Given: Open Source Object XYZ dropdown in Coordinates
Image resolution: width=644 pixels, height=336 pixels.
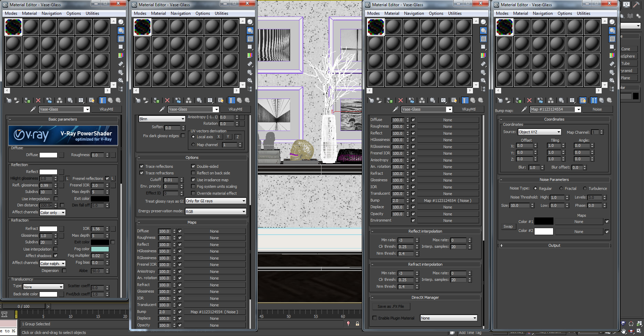Looking at the screenshot, I should coord(540,132).
